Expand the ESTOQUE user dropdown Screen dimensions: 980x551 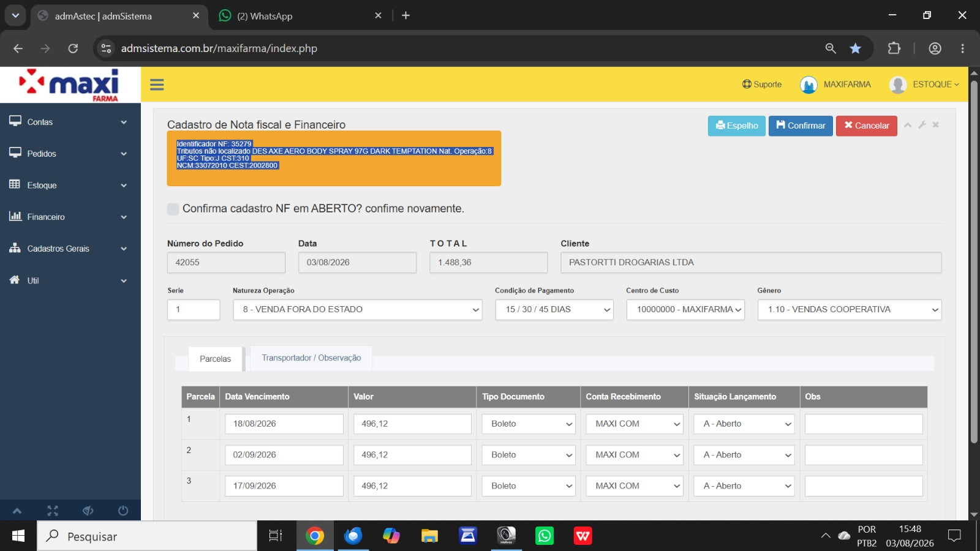[935, 84]
